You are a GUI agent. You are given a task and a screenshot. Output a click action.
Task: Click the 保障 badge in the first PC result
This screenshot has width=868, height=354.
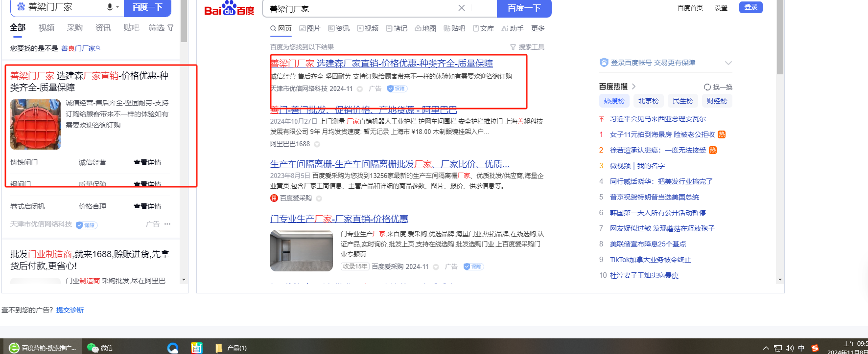point(397,88)
